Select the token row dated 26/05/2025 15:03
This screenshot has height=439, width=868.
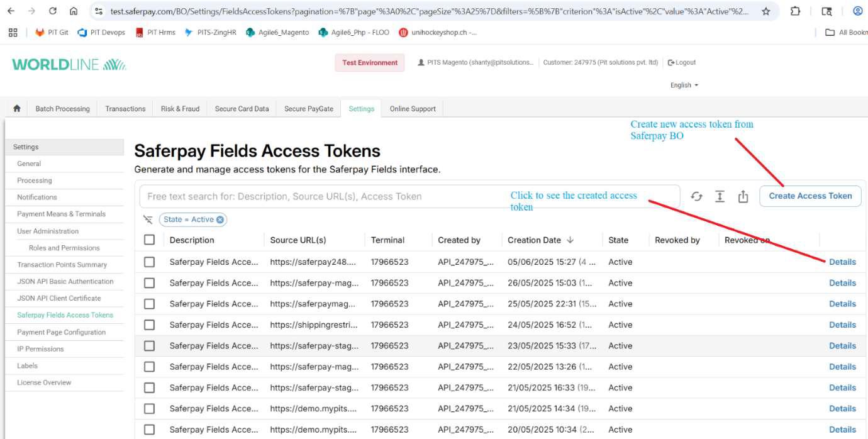tap(149, 283)
